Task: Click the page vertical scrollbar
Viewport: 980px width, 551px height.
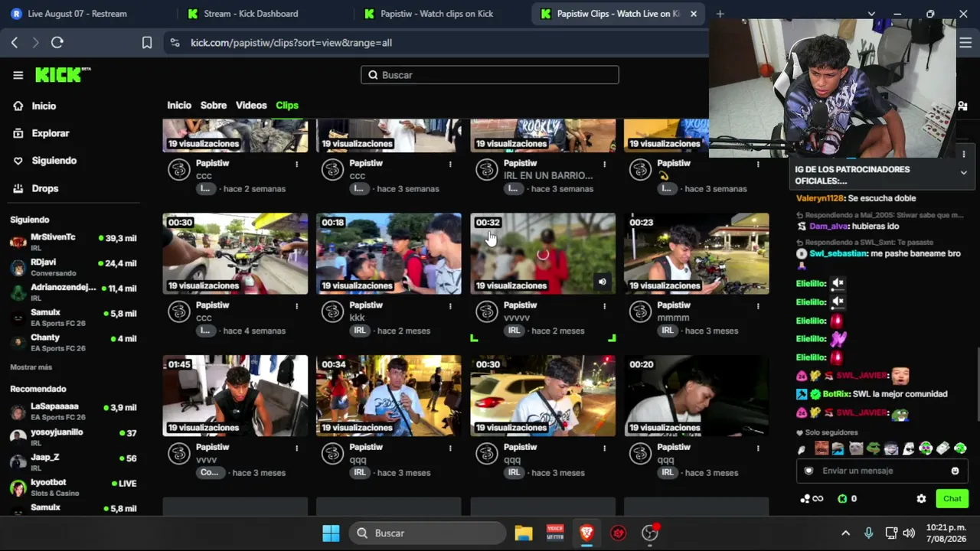Action: [x=977, y=383]
